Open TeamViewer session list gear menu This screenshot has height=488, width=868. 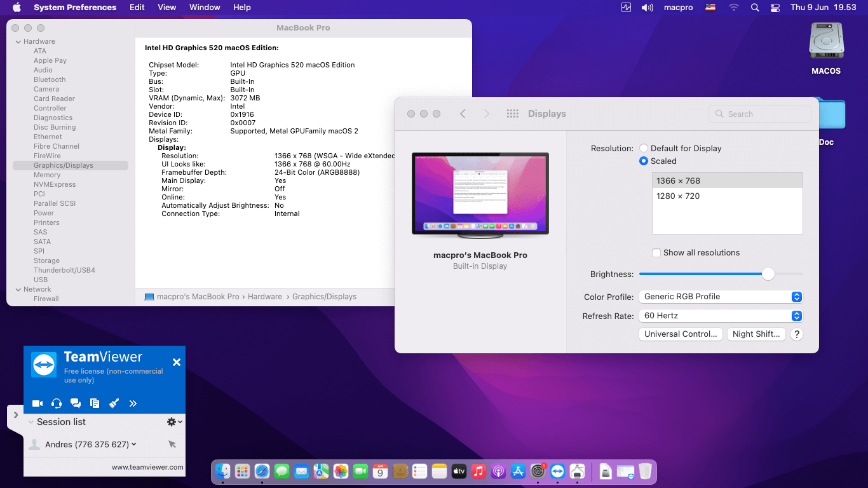175,422
